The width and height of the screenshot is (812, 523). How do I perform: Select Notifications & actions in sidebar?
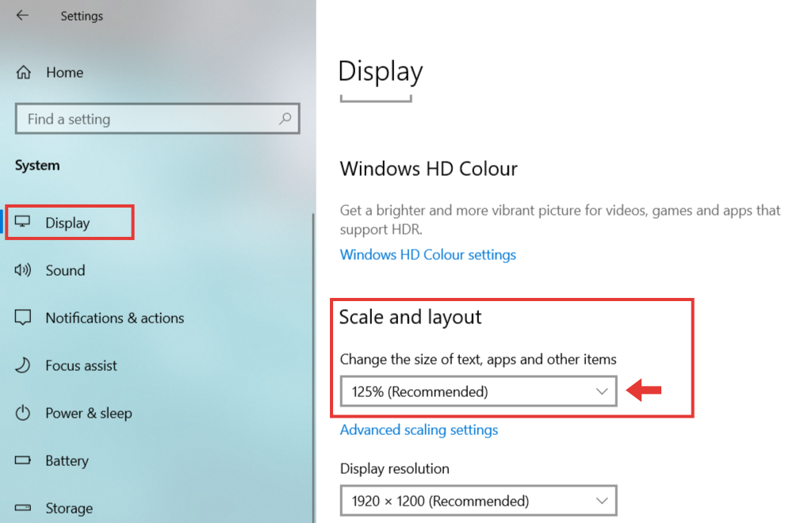(115, 318)
